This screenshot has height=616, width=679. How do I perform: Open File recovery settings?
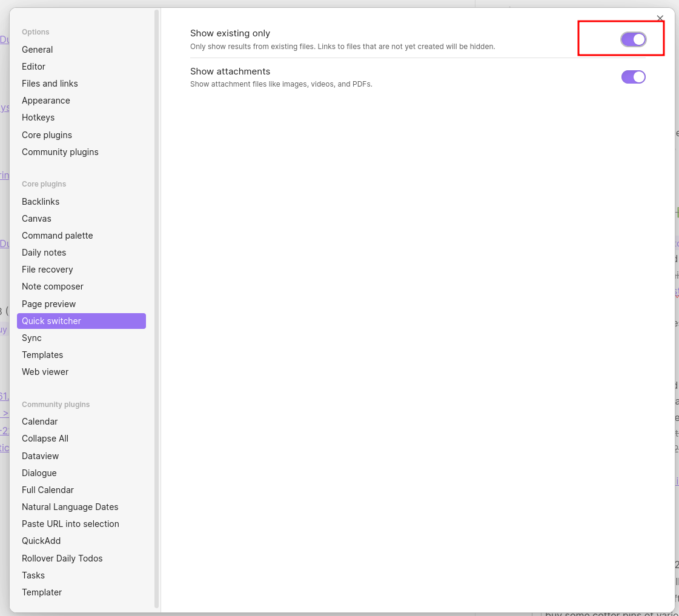click(x=47, y=270)
